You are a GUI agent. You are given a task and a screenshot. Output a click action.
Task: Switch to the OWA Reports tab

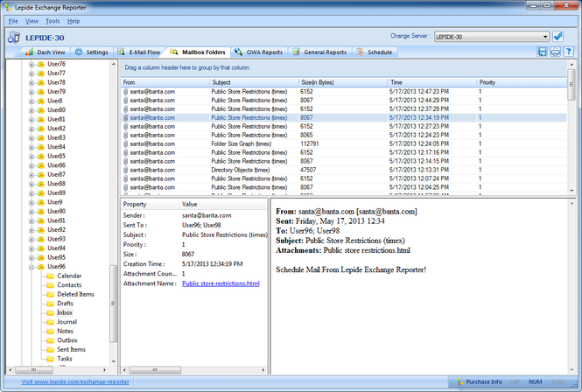[x=259, y=52]
